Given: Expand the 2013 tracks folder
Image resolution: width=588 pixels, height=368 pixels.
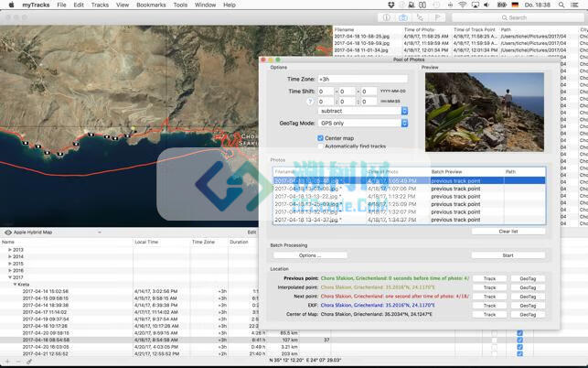Looking at the screenshot, I should pos(10,250).
